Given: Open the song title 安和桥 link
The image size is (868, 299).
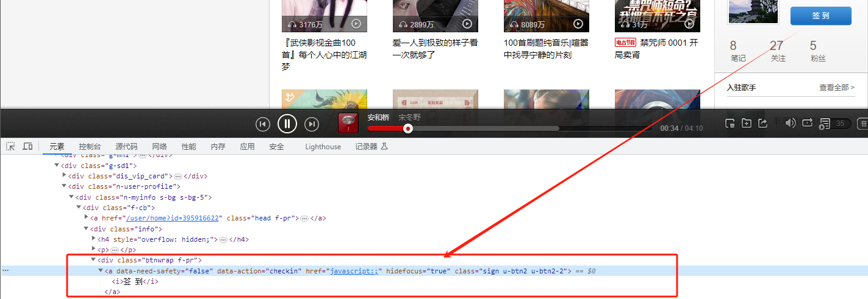Looking at the screenshot, I should point(379,117).
